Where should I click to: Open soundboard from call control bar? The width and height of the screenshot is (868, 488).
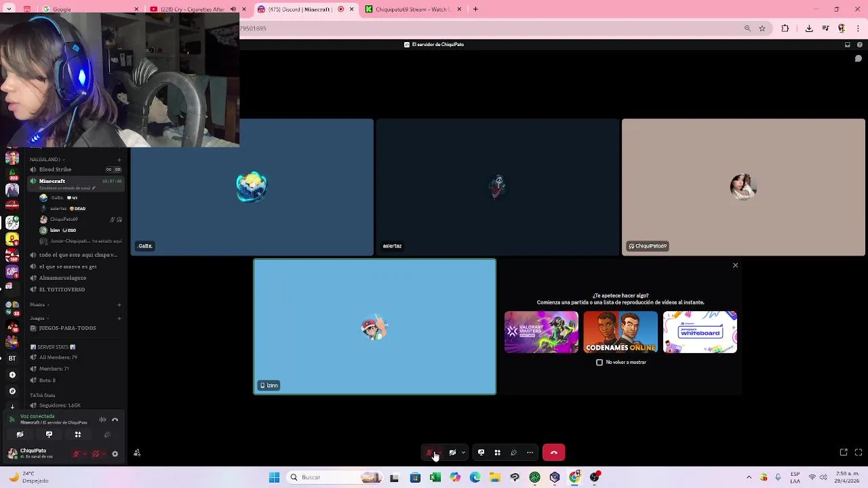(513, 453)
